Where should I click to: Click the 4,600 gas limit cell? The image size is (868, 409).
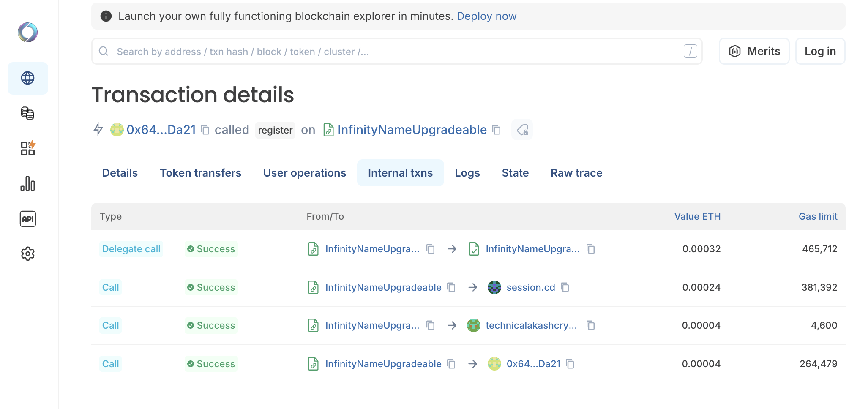(824, 325)
